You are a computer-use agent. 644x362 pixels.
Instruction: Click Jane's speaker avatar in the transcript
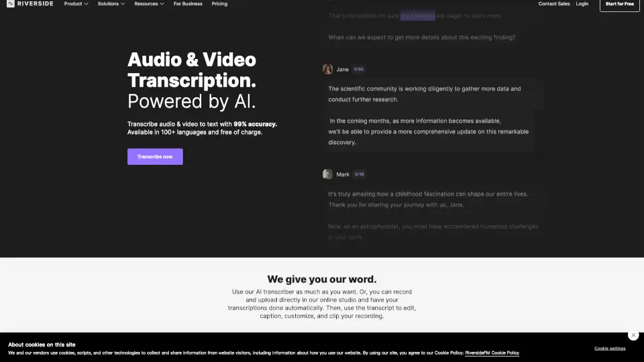[x=327, y=69]
